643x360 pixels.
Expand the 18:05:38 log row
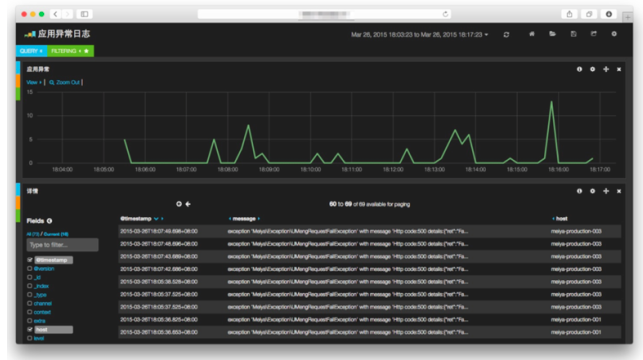click(x=369, y=282)
